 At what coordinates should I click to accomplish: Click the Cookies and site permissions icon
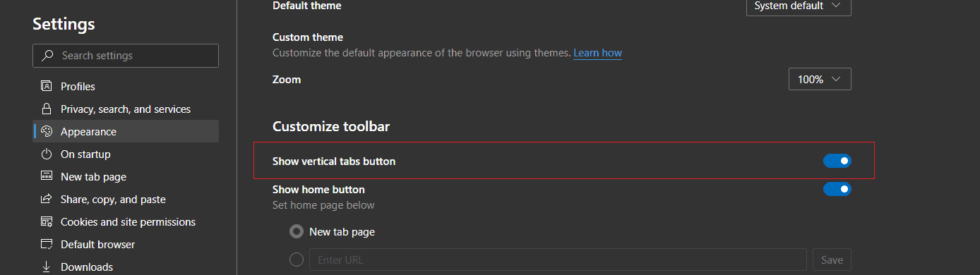point(47,222)
